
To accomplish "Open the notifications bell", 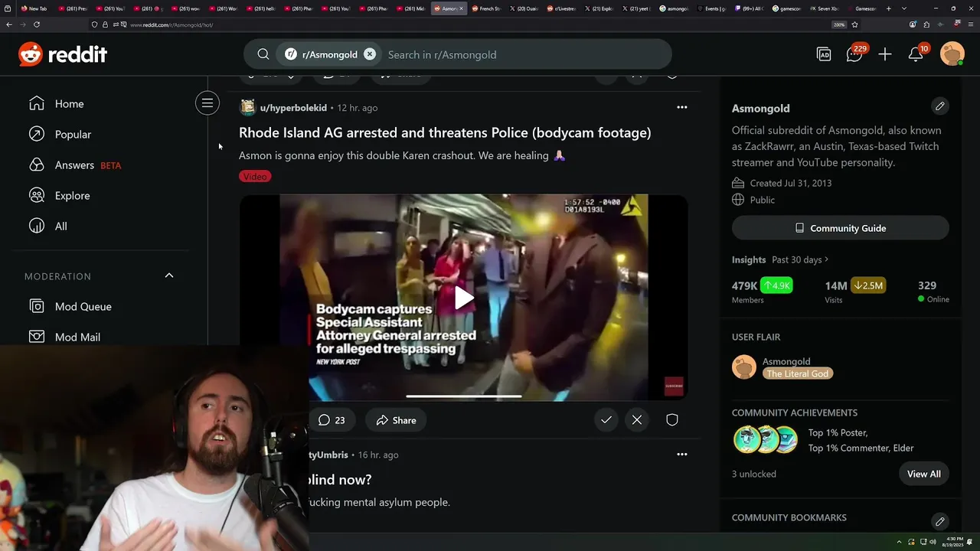I will point(916,54).
